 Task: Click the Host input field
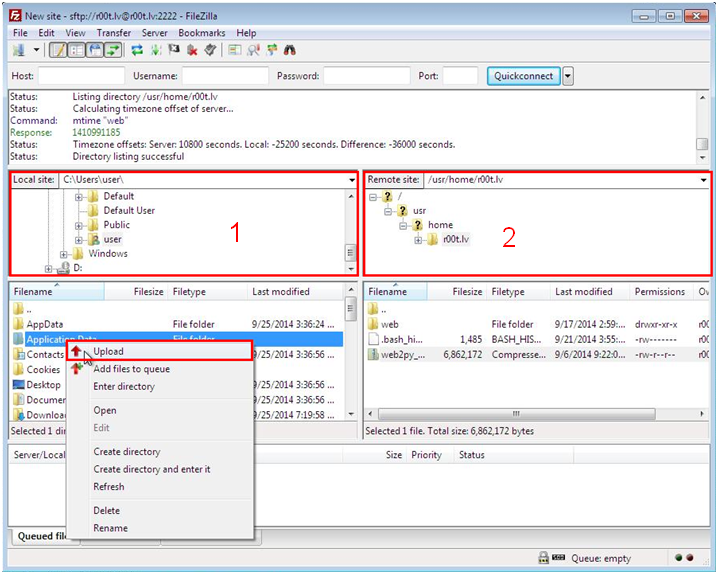[80, 76]
